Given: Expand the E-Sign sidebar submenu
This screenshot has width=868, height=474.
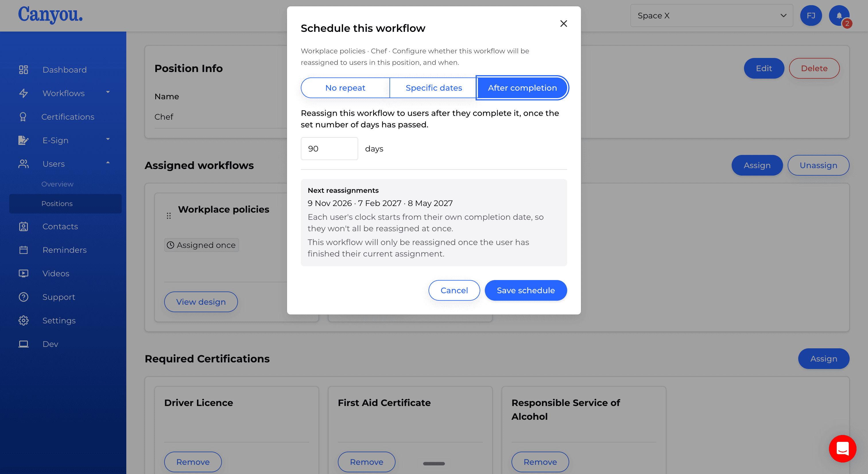Looking at the screenshot, I should (108, 139).
